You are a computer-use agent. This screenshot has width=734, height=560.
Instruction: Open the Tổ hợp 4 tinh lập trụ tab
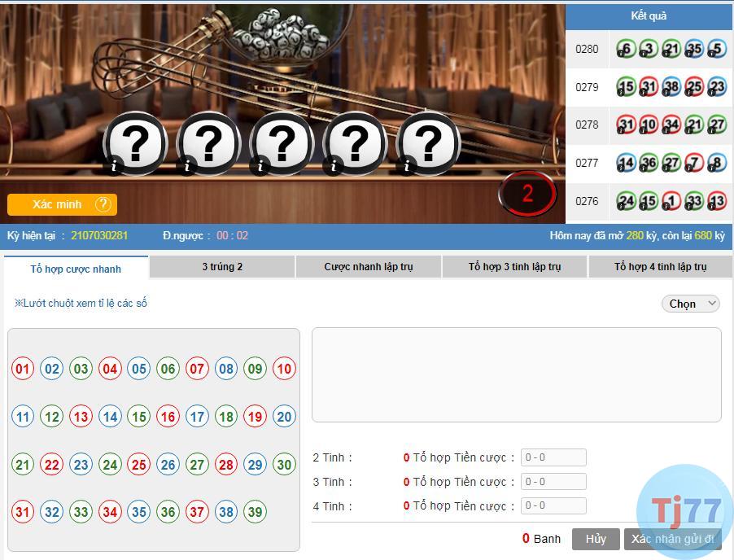(x=661, y=267)
